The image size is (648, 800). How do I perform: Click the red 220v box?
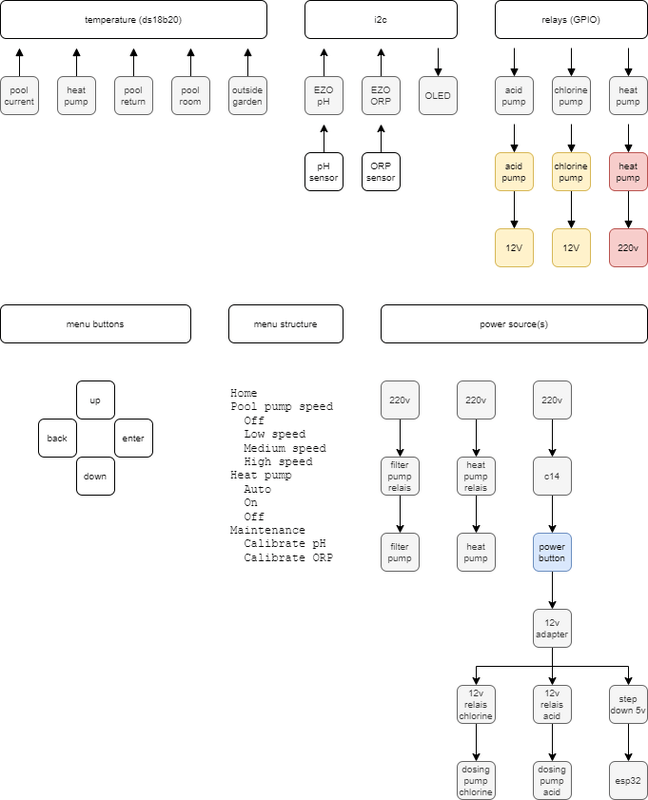pyautogui.click(x=628, y=247)
